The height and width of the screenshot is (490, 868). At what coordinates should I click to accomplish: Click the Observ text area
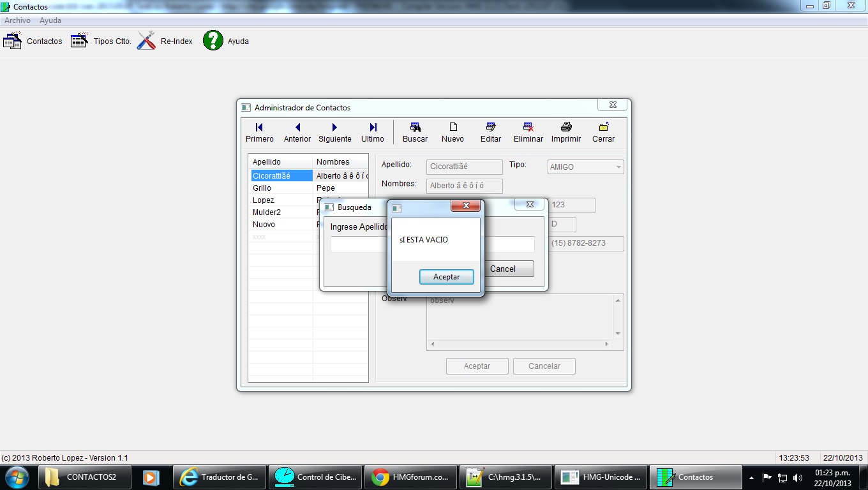pos(520,316)
